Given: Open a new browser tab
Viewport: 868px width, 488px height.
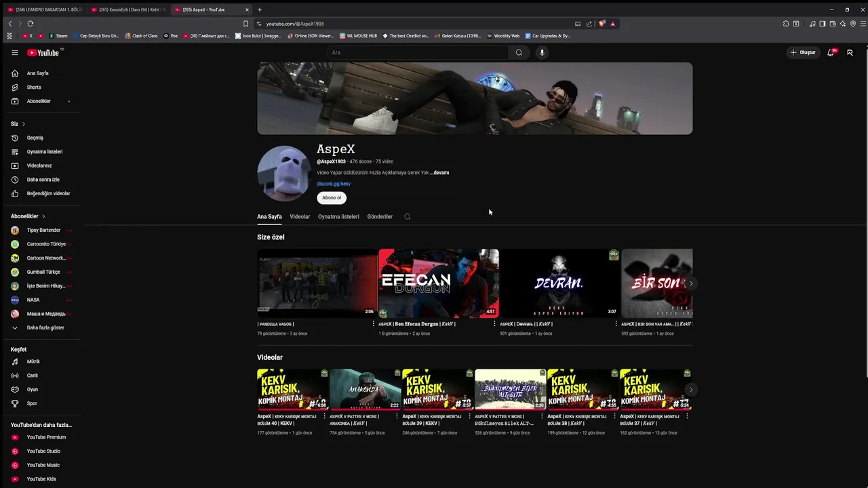Looking at the screenshot, I should [259, 9].
